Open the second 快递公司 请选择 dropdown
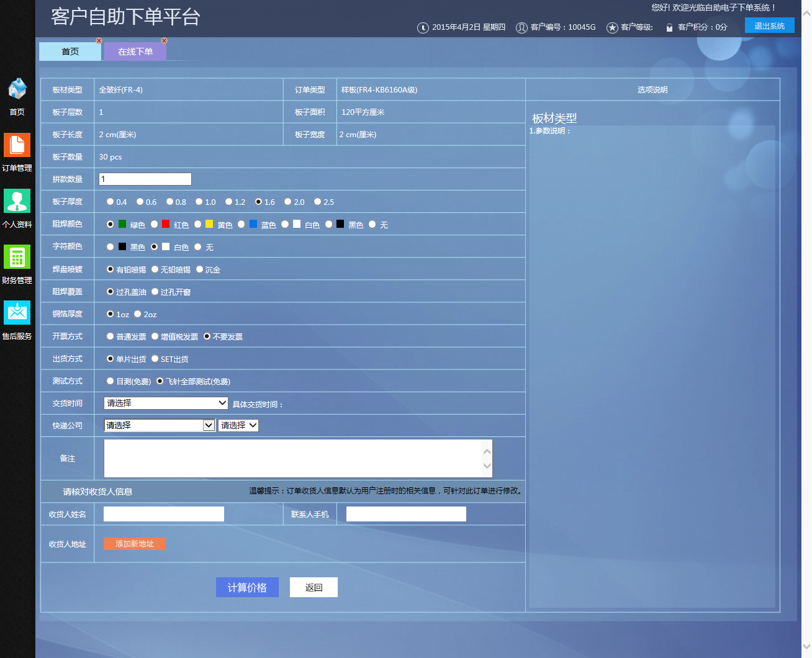Screen dimensions: 812x658 pos(238,426)
